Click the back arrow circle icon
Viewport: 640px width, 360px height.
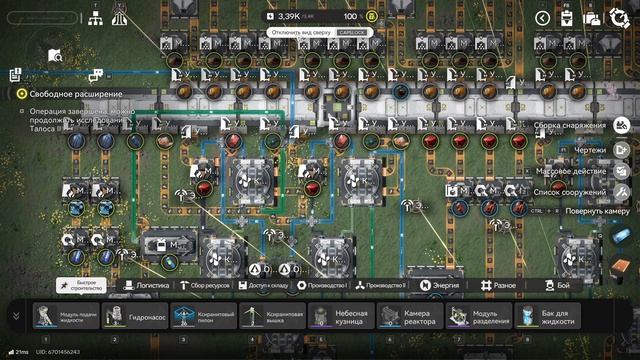click(542, 18)
